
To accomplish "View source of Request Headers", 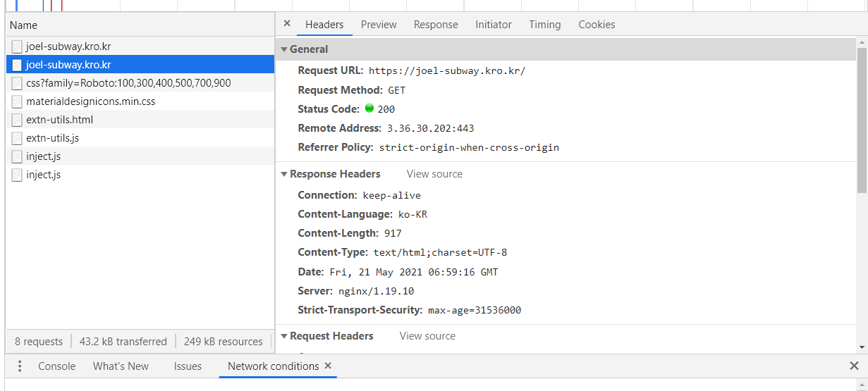I will point(427,336).
